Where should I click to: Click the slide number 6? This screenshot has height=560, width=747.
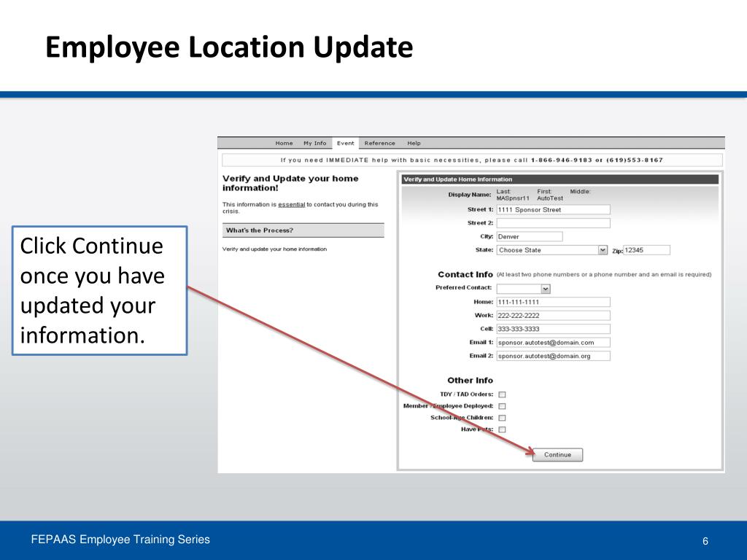705,541
